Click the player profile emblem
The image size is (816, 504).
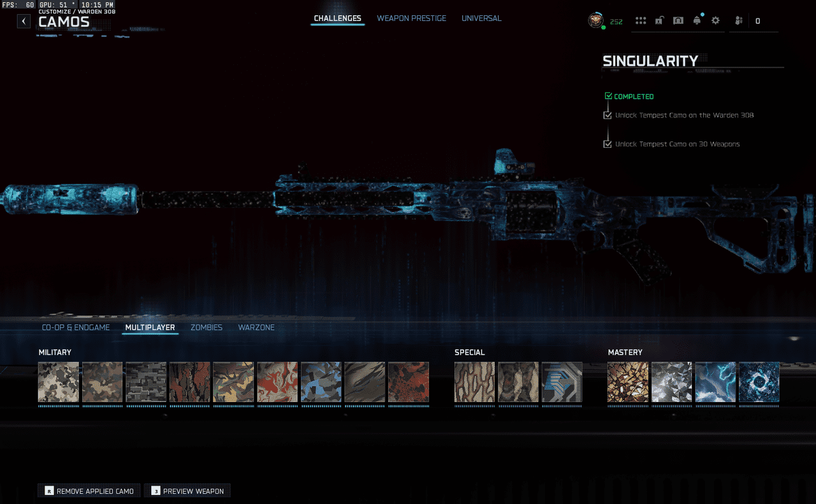[595, 20]
